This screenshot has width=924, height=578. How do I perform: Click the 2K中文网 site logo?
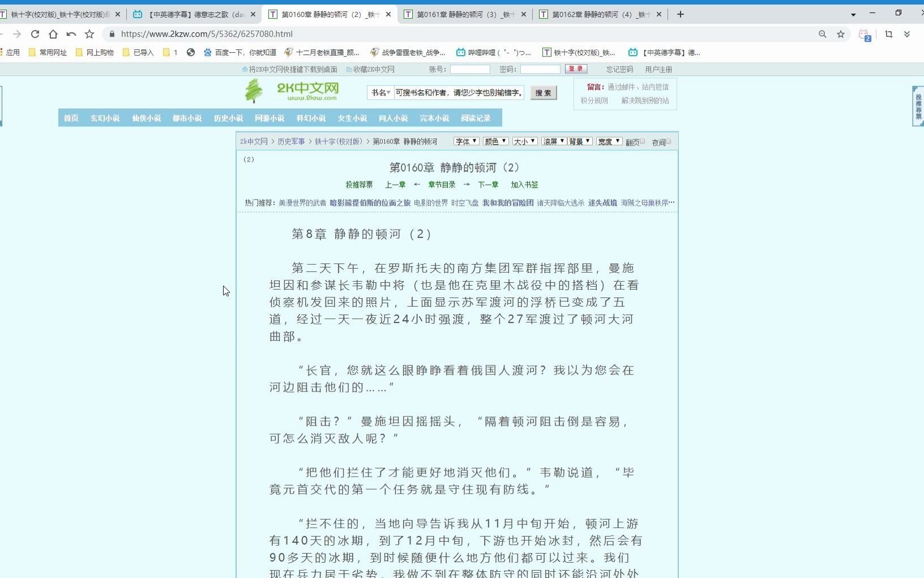(x=292, y=91)
